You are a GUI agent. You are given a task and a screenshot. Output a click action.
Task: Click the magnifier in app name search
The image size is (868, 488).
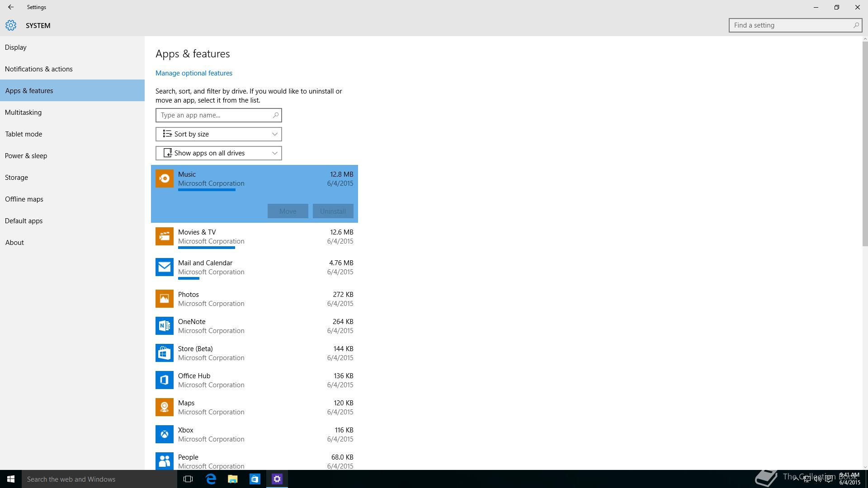275,115
